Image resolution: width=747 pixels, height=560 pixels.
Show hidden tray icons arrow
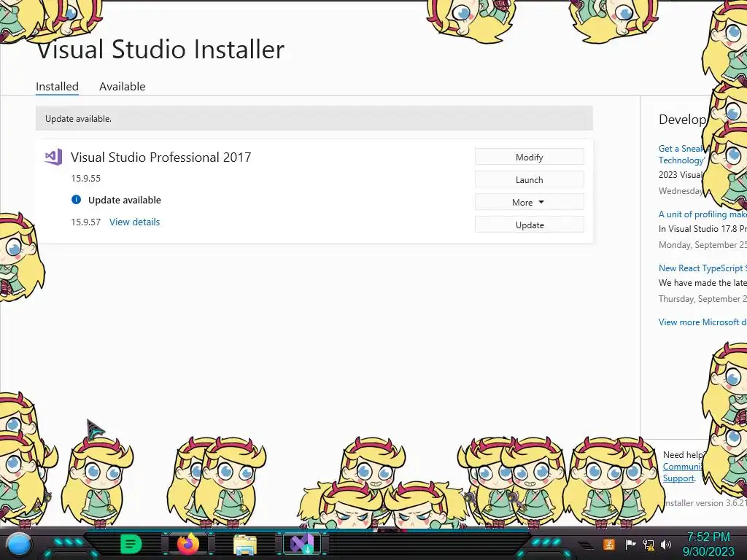click(587, 545)
